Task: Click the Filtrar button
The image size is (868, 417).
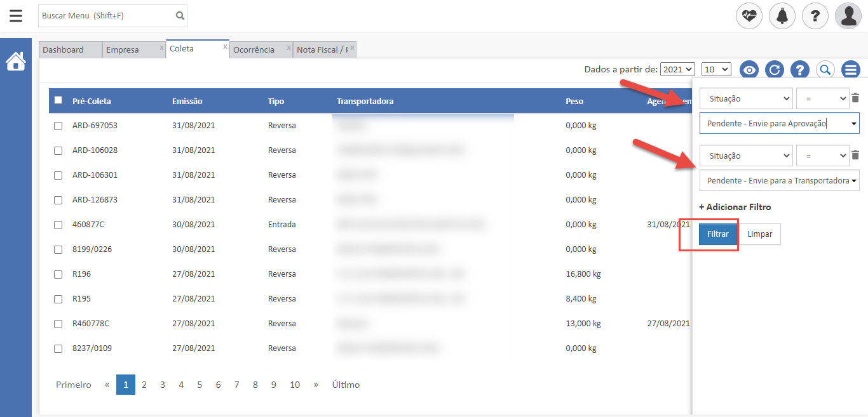Action: pyautogui.click(x=718, y=234)
